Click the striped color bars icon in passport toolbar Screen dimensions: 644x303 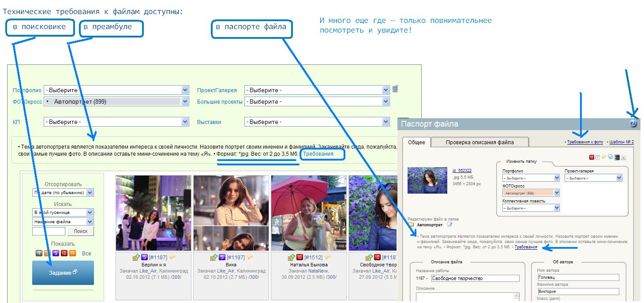coord(617,157)
